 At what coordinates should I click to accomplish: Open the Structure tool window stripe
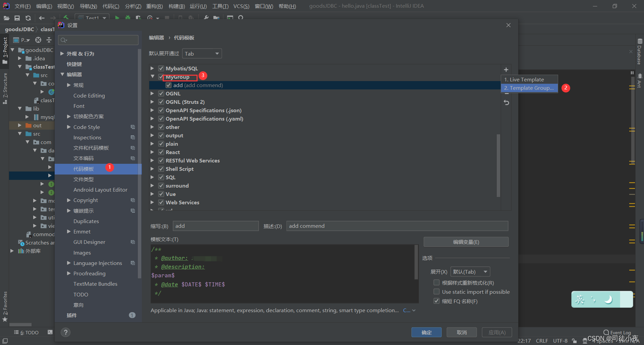point(5,88)
